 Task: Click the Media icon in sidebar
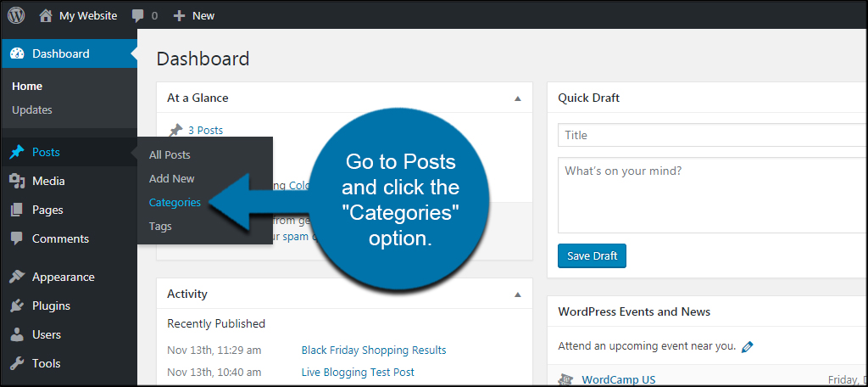[x=17, y=181]
